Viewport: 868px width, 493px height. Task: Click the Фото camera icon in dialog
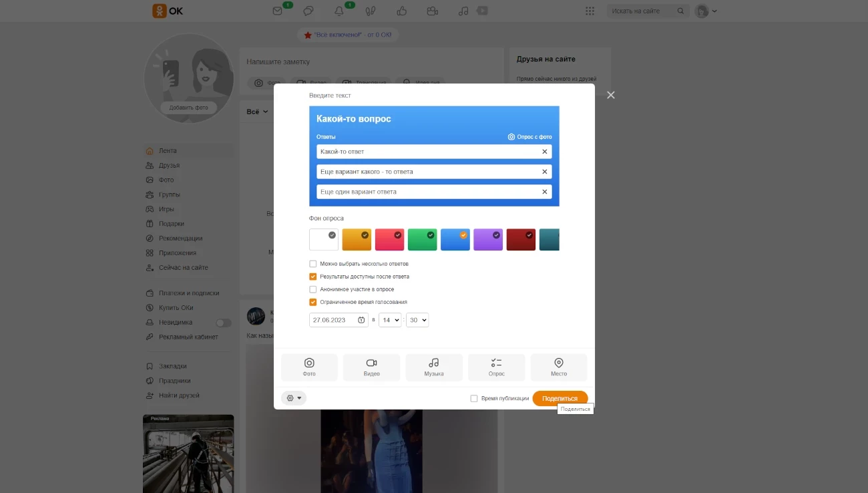309,363
